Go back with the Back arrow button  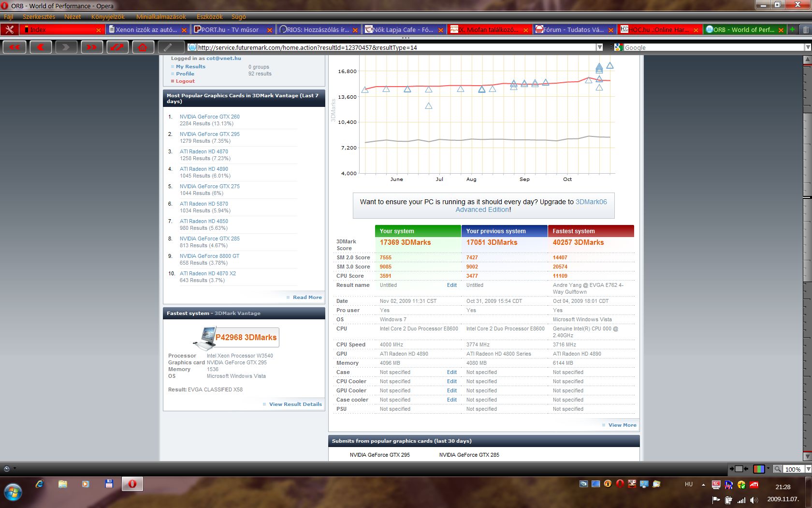click(x=41, y=47)
